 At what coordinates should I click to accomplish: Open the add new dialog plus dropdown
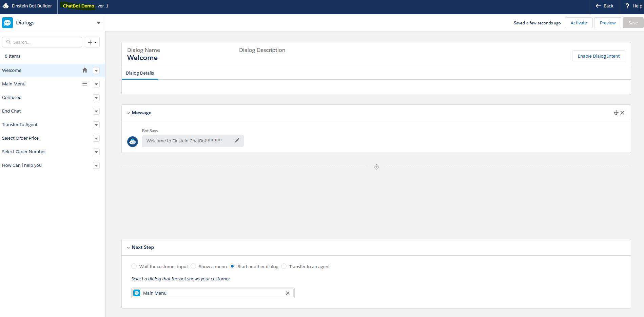[92, 42]
